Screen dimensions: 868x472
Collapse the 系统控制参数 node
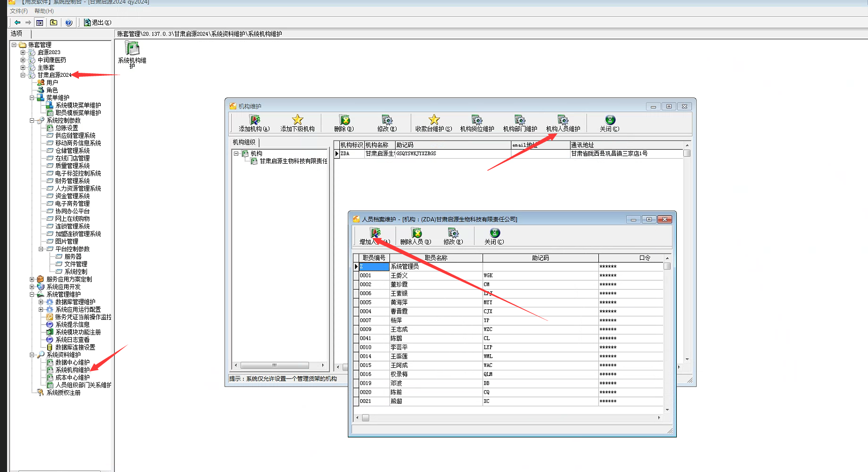pos(32,121)
